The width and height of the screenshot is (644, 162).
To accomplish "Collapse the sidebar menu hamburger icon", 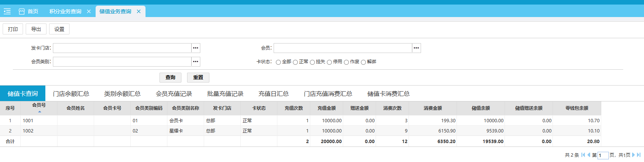I will pos(7,11).
